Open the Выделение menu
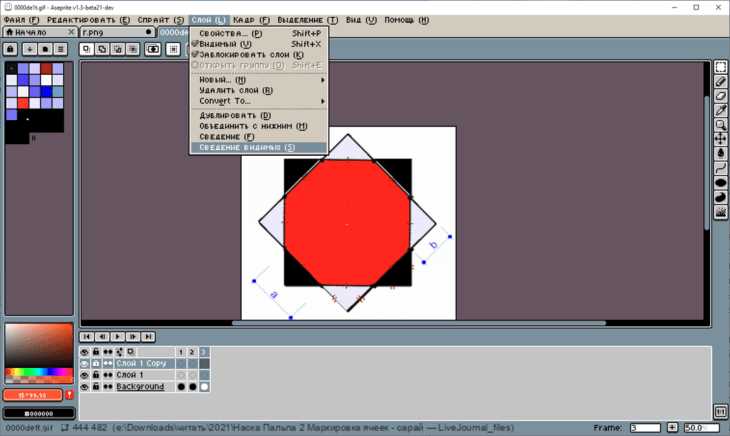 307,20
